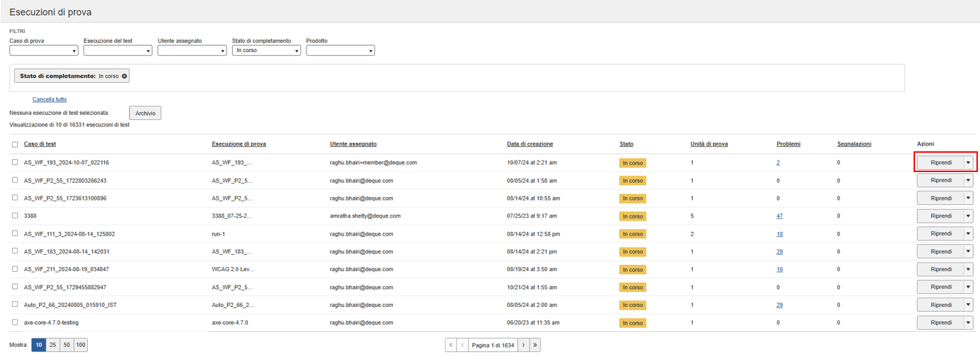Jump to the first results page
Image resolution: width=980 pixels, height=364 pixels.
coord(450,345)
